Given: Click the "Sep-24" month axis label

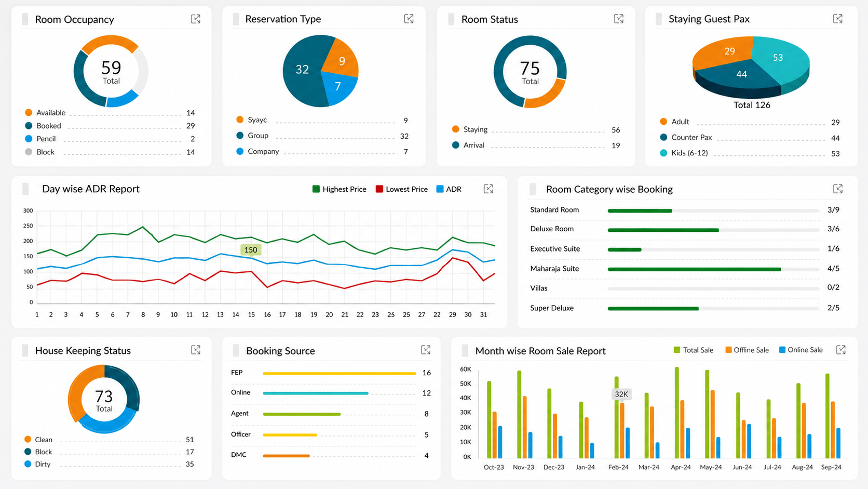Looking at the screenshot, I should point(831,467).
